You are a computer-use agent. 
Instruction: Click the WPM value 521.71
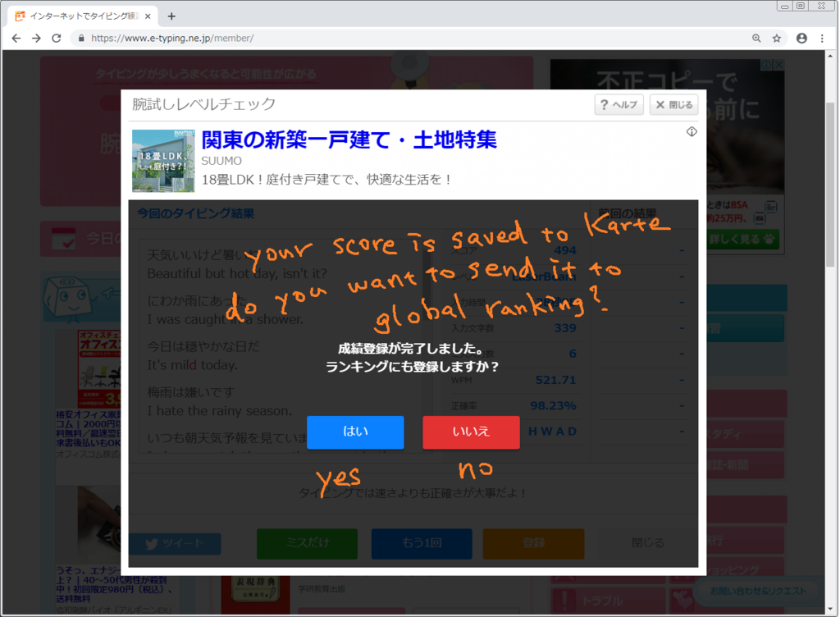point(555,380)
